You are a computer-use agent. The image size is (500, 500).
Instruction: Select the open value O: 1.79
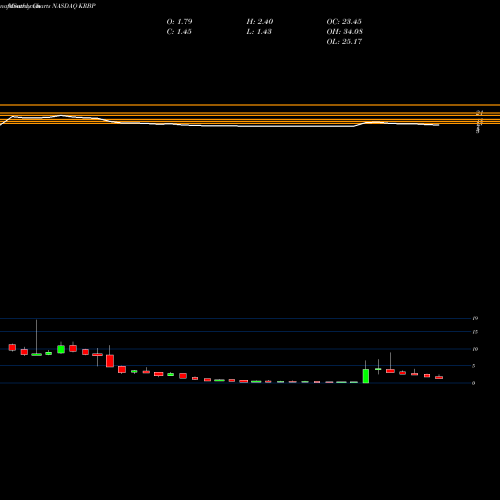pos(179,22)
